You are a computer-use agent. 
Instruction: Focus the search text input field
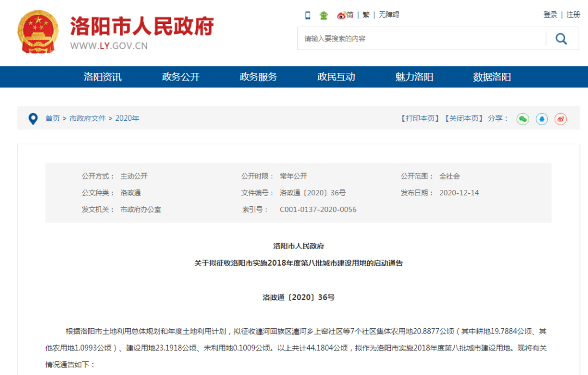419,39
